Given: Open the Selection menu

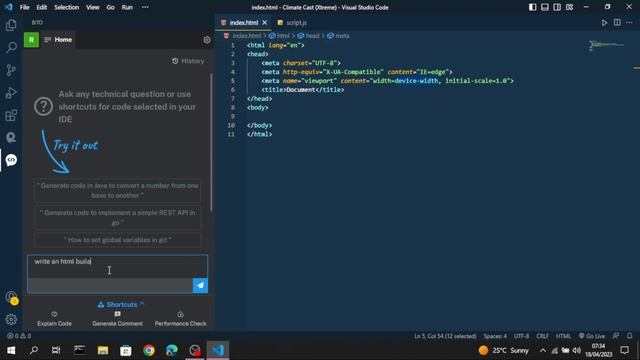Looking at the screenshot, I should (67, 7).
